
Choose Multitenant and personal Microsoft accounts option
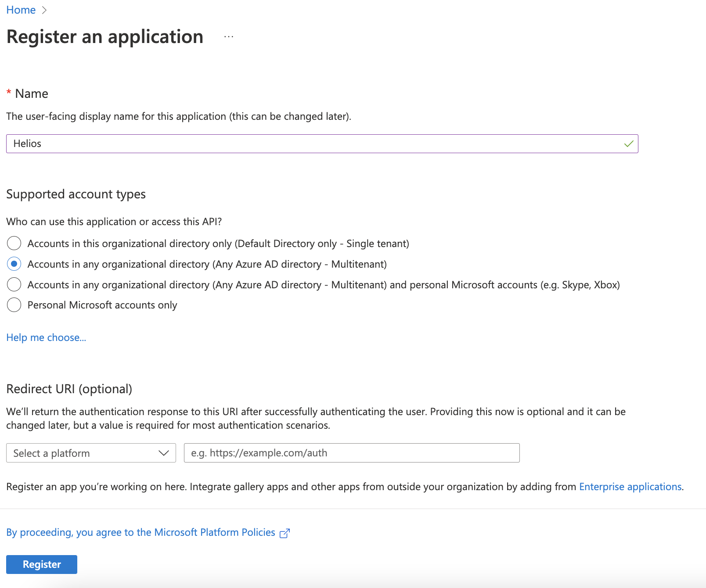coord(14,284)
